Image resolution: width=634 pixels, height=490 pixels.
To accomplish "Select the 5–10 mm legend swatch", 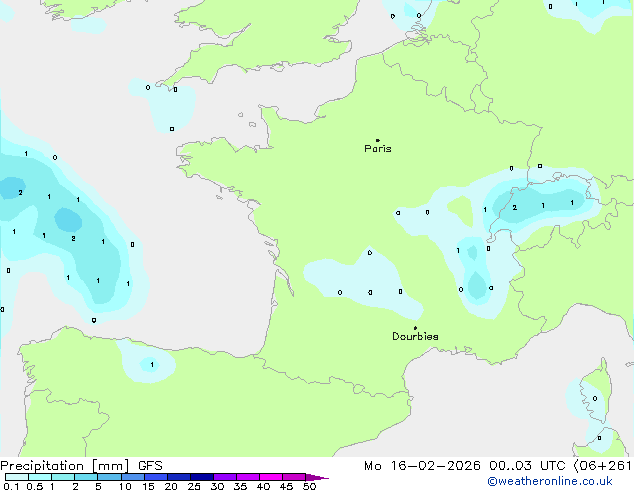I will pyautogui.click(x=109, y=477).
